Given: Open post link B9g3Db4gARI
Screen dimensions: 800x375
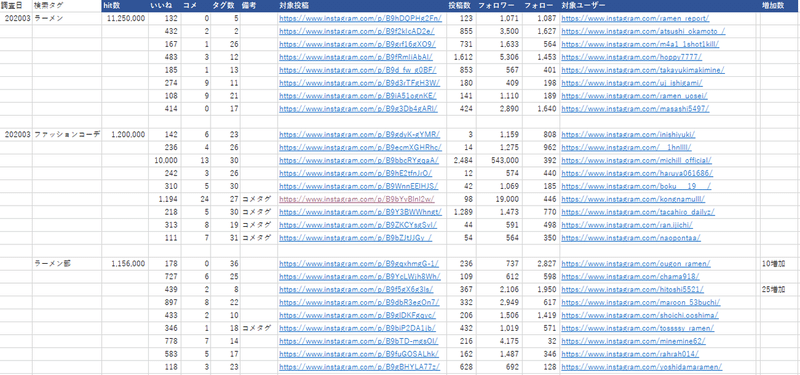Looking at the screenshot, I should click(358, 109).
